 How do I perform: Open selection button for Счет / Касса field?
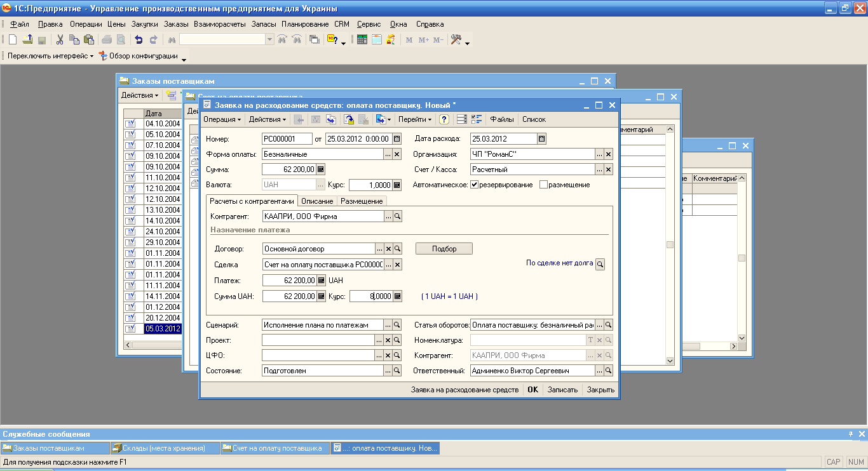click(599, 169)
